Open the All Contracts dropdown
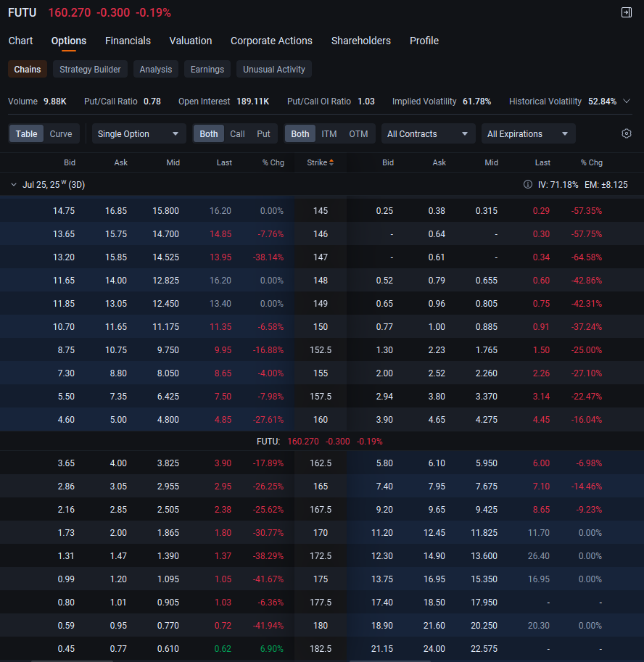Viewport: 644px width, 662px height. (x=428, y=134)
